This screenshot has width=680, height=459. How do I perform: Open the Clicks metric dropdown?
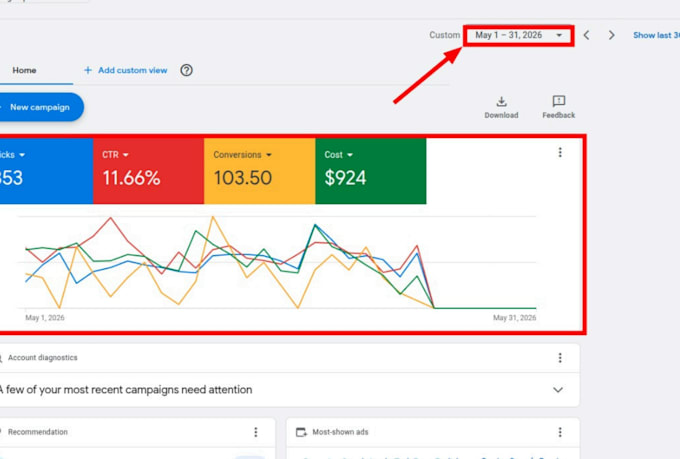12,155
